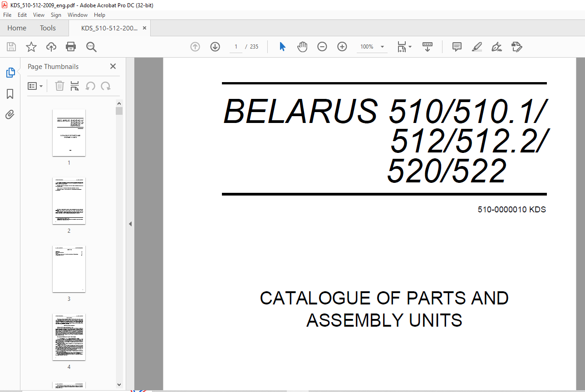
Task: Go to the previous page
Action: tap(195, 47)
